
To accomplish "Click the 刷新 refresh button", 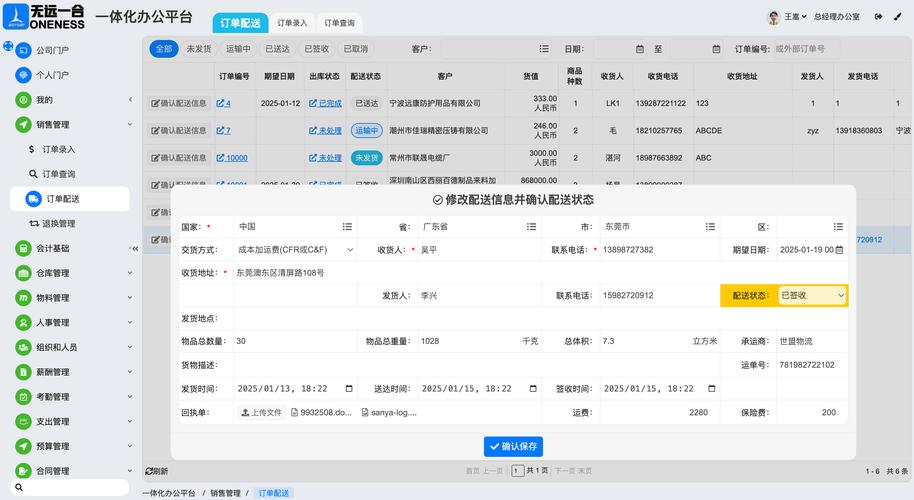I will pos(157,471).
